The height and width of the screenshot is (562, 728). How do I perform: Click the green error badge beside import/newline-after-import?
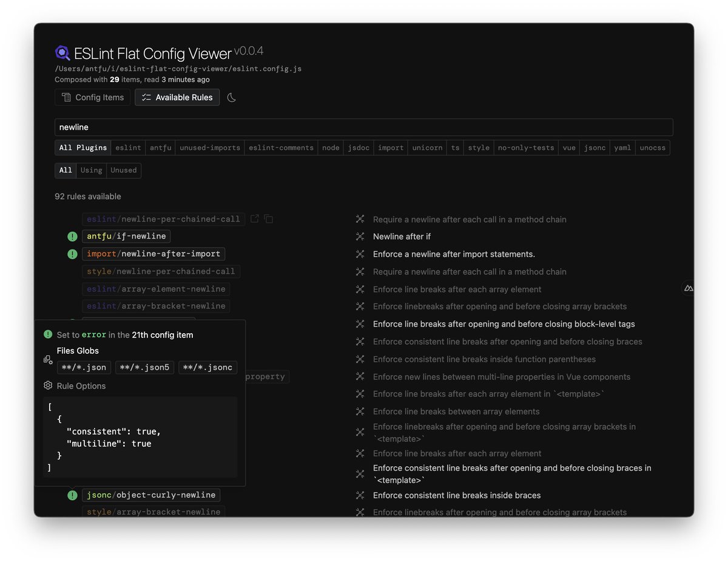[x=72, y=254]
